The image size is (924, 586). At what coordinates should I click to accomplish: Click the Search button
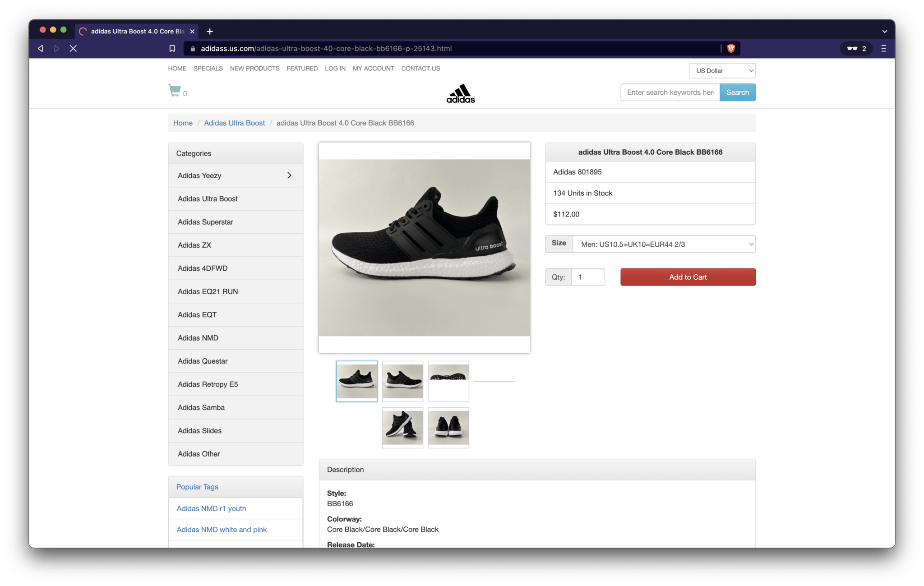737,92
